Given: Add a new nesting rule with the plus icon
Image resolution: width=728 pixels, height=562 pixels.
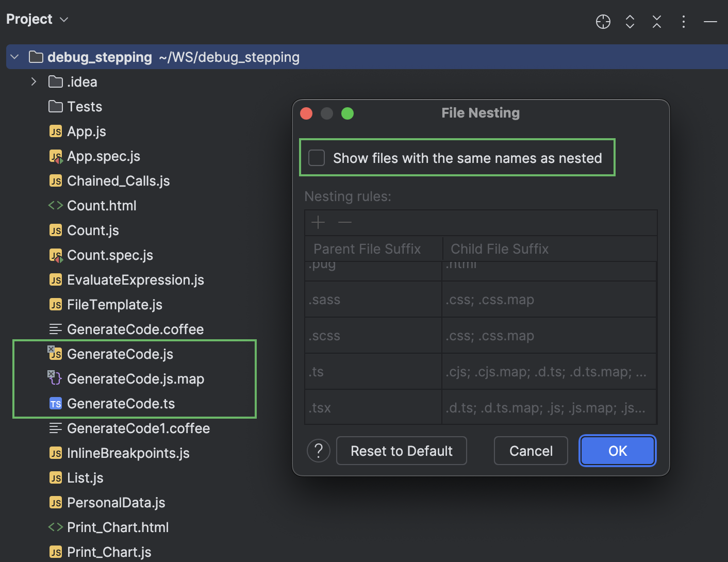Looking at the screenshot, I should tap(318, 222).
